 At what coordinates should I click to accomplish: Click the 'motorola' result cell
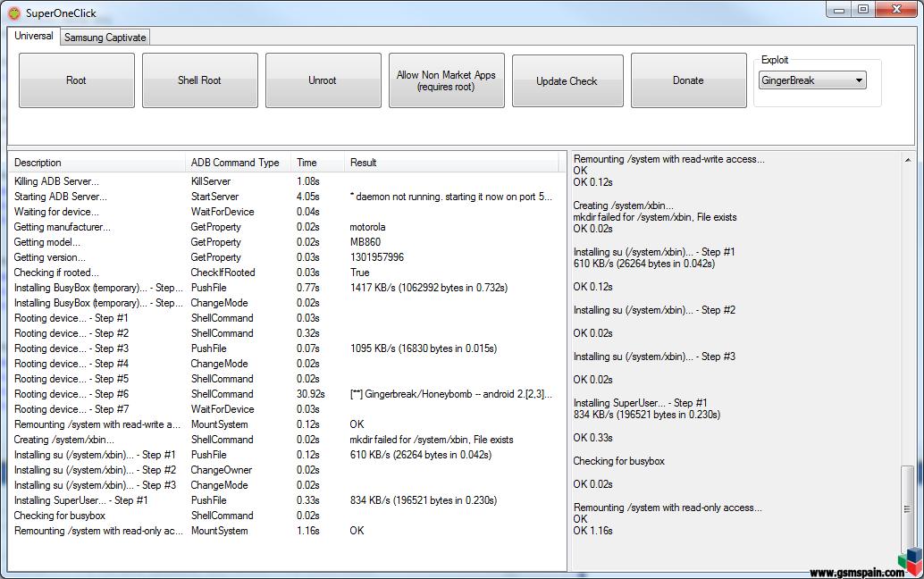click(367, 227)
